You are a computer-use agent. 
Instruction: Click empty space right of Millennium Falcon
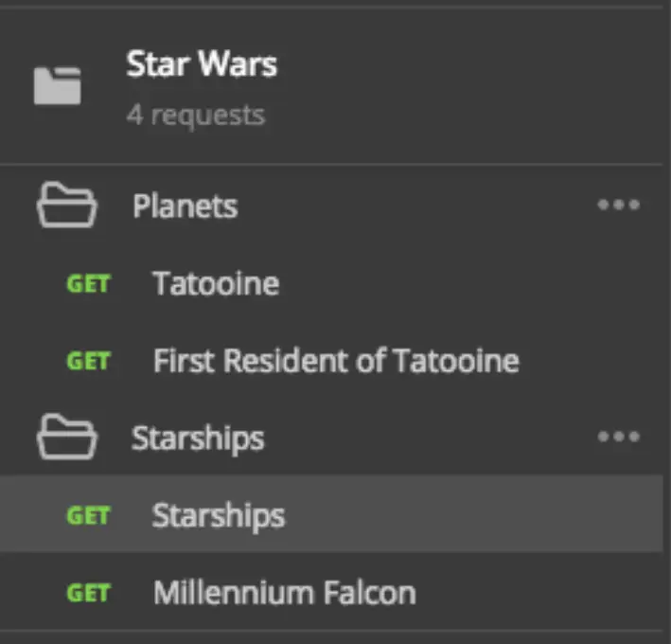pos(539,594)
